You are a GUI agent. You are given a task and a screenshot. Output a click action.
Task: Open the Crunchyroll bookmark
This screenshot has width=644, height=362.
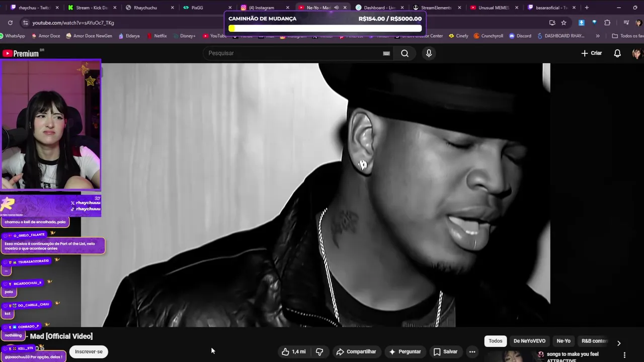(x=488, y=36)
